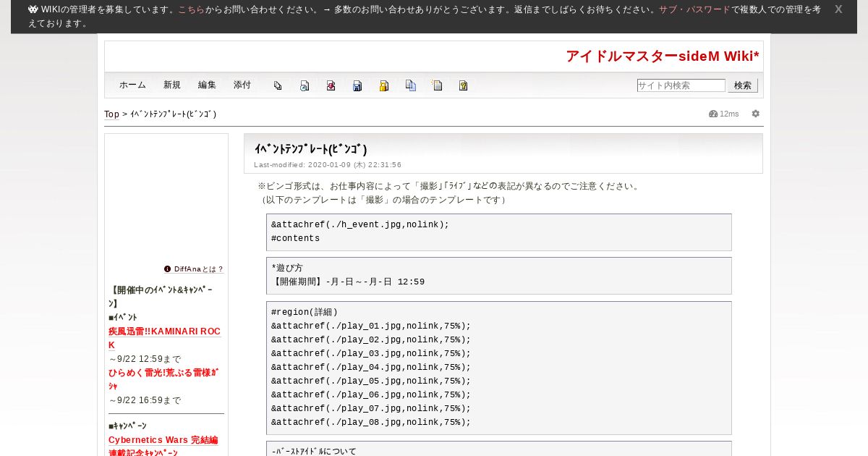The image size is (868, 456).
Task: Click the play_03.jpg attachref line
Action: point(371,353)
